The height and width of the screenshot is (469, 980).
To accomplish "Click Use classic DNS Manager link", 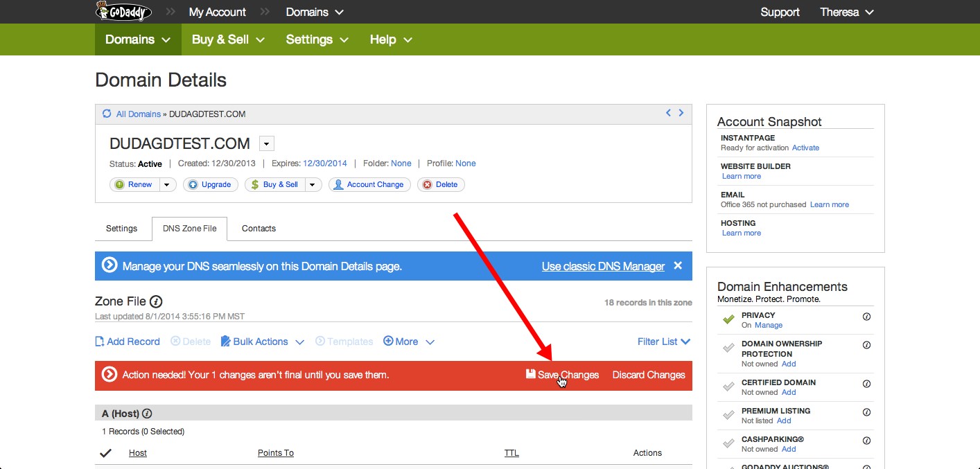I will pos(603,266).
